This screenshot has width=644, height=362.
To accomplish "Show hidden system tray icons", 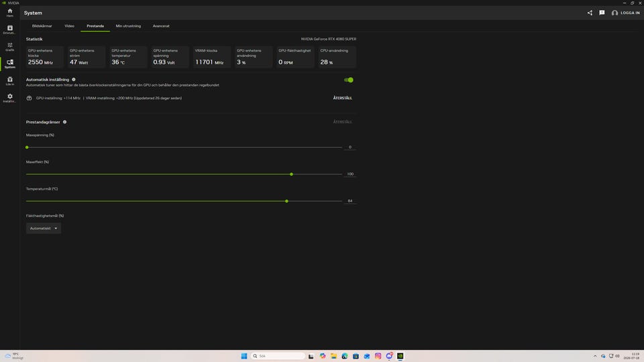I will pyautogui.click(x=595, y=356).
